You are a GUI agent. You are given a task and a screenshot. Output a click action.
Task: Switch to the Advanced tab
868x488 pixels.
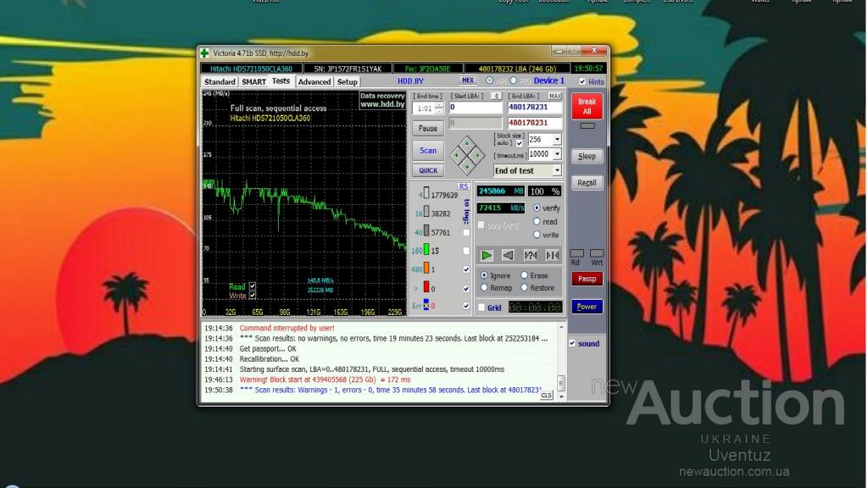click(x=314, y=82)
